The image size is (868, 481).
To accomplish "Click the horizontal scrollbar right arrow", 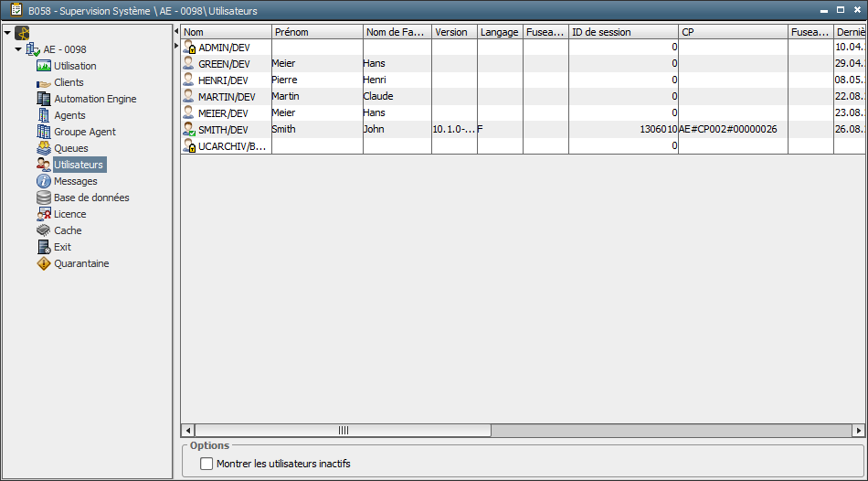I will click(x=858, y=430).
